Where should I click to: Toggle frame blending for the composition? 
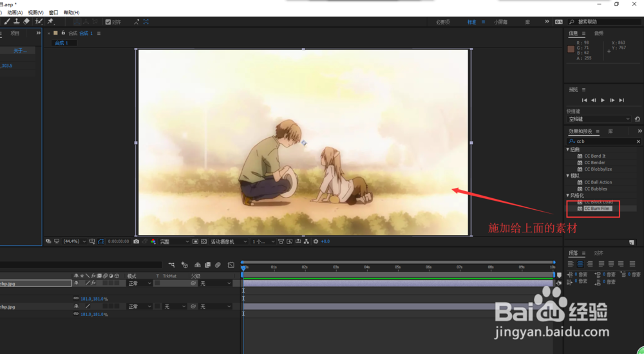[207, 265]
